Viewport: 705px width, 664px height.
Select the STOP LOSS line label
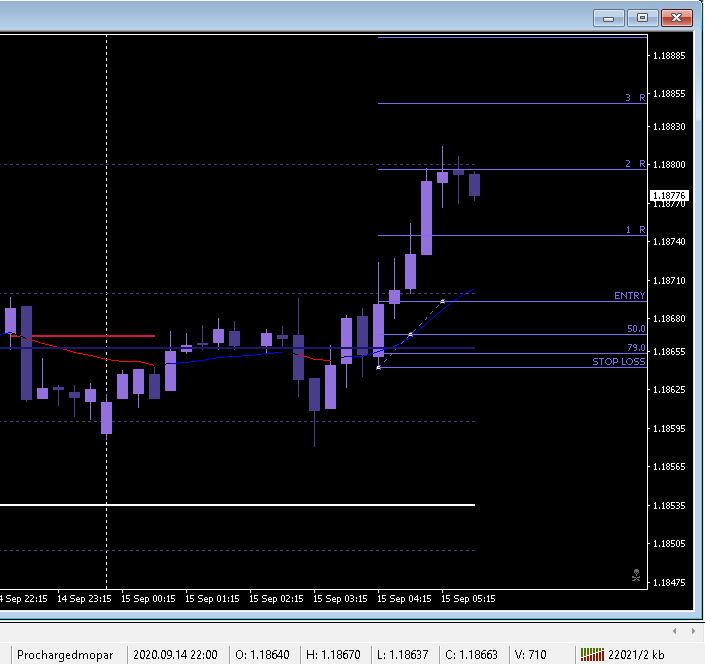(619, 361)
